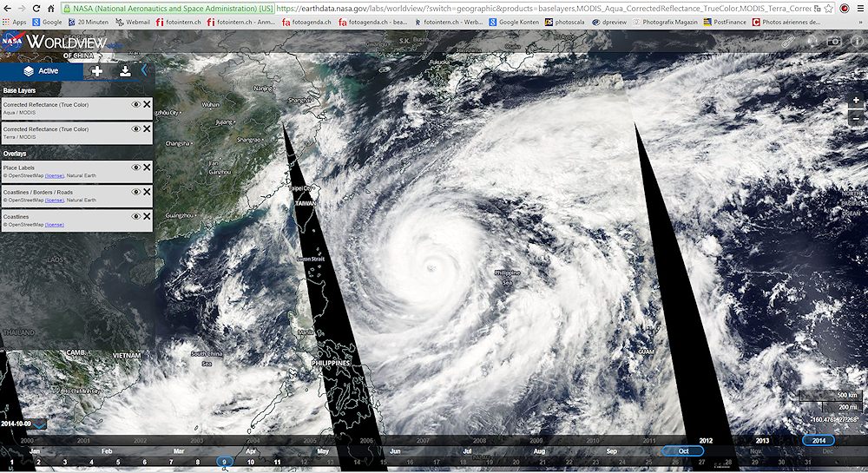This screenshot has height=473, width=868.
Task: Collapse the timeline with the arrow under date
Action: (x=41, y=424)
